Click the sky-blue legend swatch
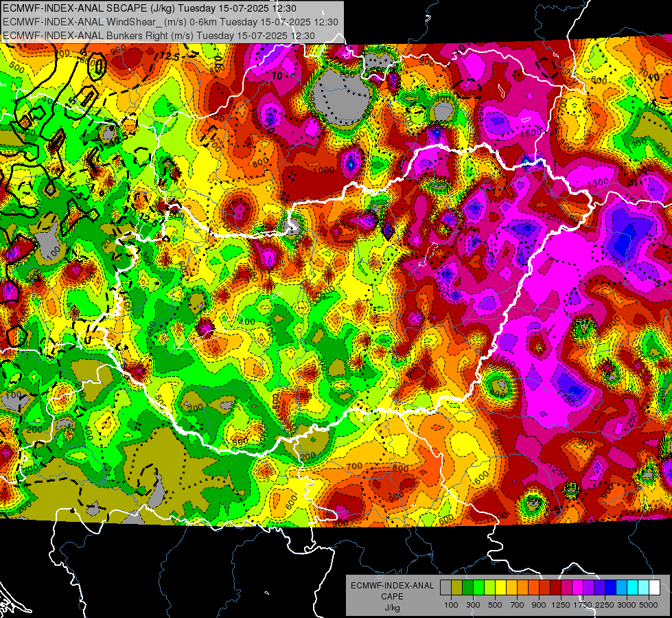Image resolution: width=672 pixels, height=618 pixels. coord(622,588)
